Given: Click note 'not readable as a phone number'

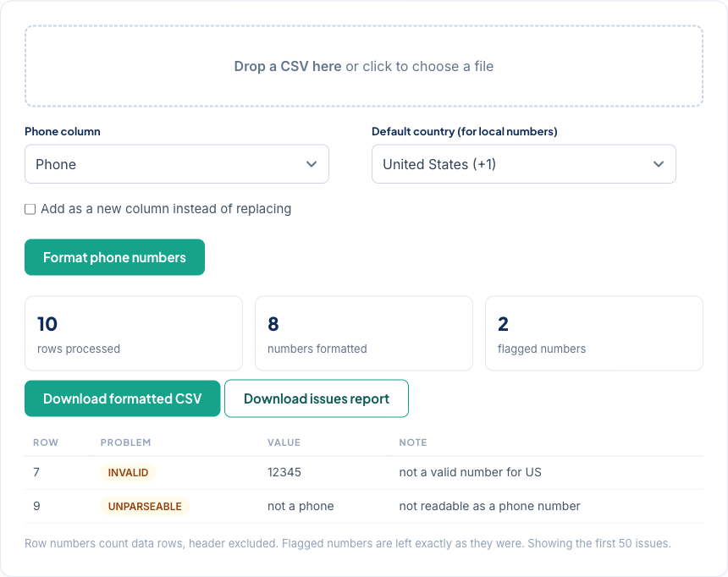Looking at the screenshot, I should click(x=490, y=506).
